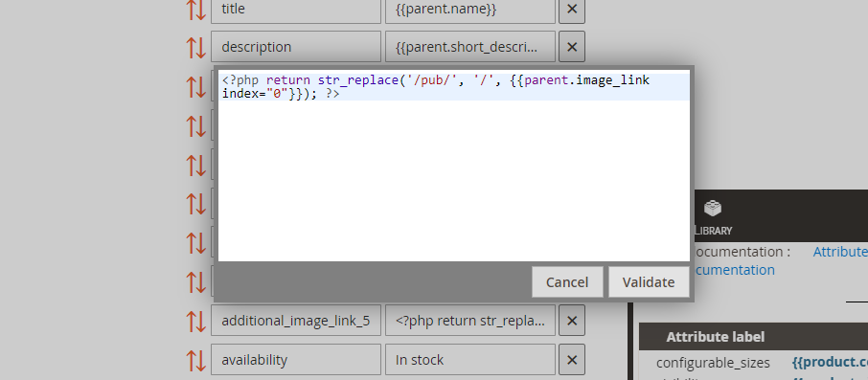Move the availability row with its sort arrows
This screenshot has width=868, height=380.
(196, 360)
